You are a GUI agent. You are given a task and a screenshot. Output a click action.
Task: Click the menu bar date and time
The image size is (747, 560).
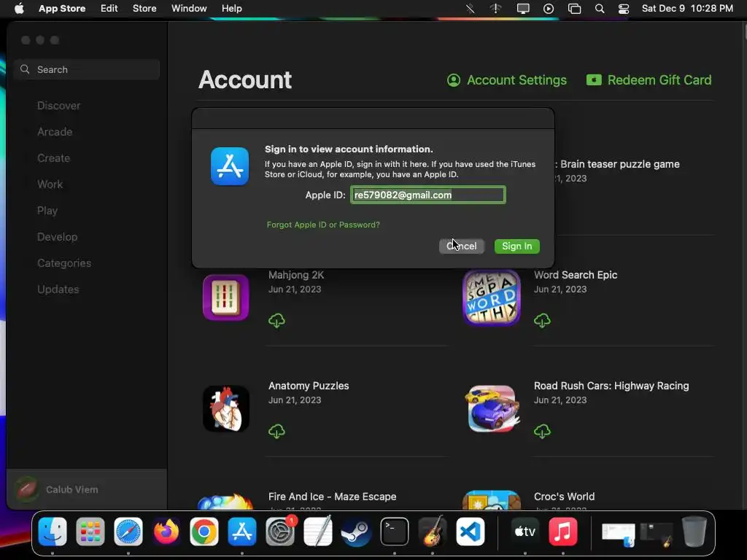tap(687, 9)
